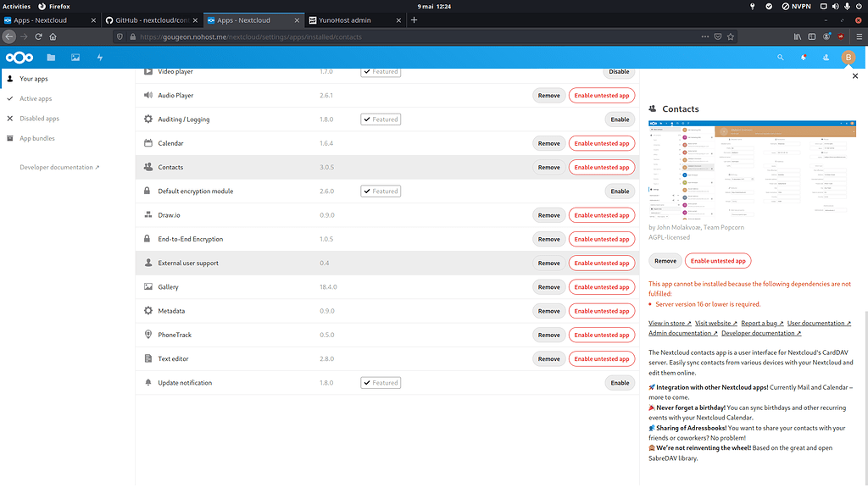Open App bundles in sidebar

pos(37,138)
